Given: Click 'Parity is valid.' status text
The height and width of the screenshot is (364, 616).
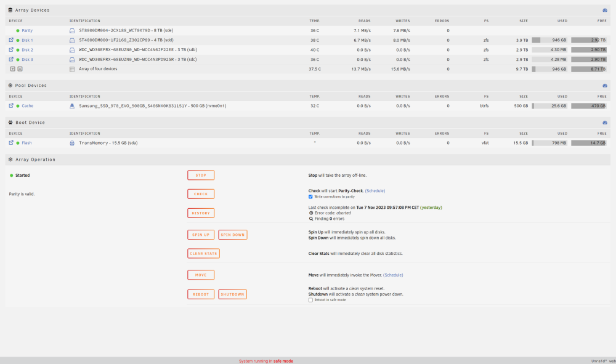Looking at the screenshot, I should pyautogui.click(x=22, y=194).
